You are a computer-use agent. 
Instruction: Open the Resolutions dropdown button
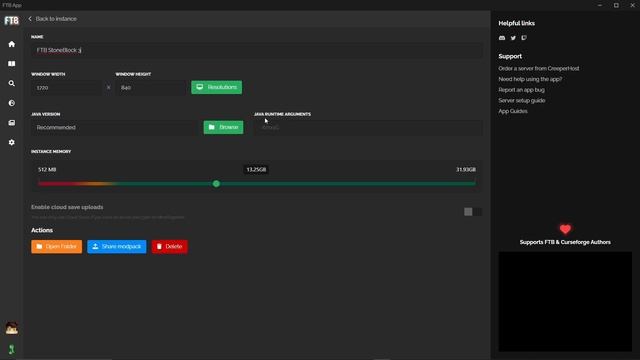click(216, 87)
